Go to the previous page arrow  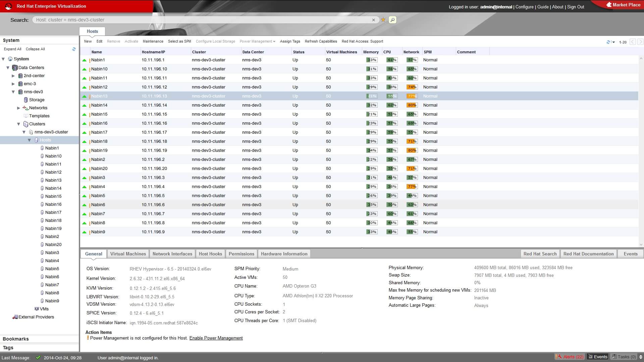(x=633, y=42)
